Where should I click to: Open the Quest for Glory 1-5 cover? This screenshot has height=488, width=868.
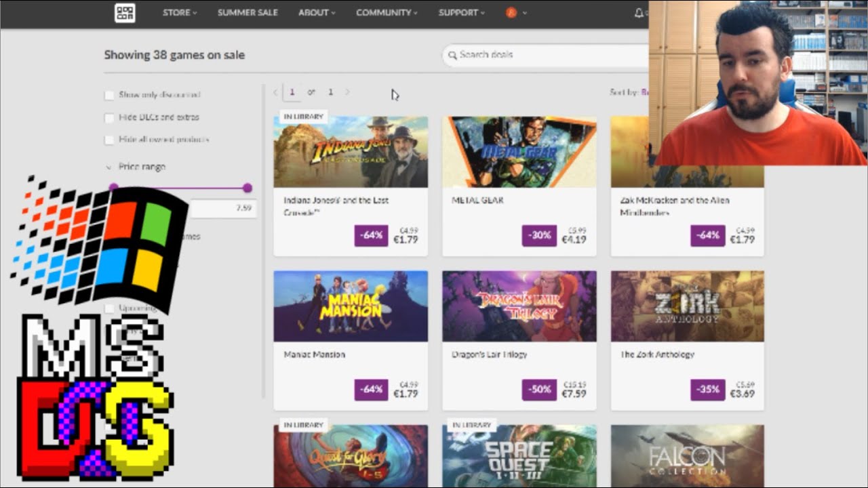[x=351, y=456]
